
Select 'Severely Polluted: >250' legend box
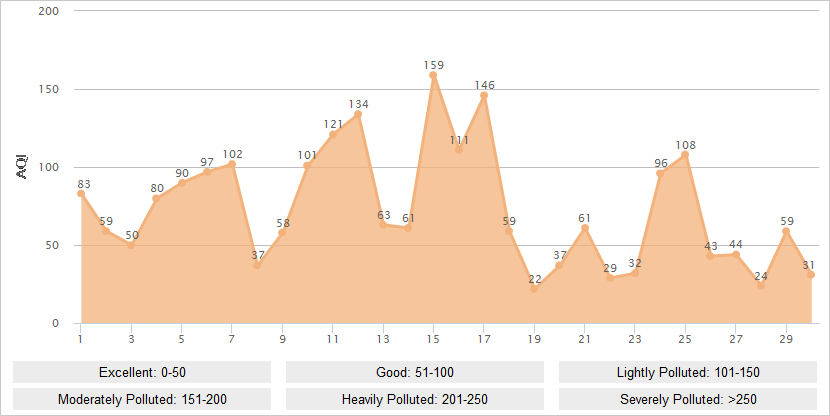(688, 399)
